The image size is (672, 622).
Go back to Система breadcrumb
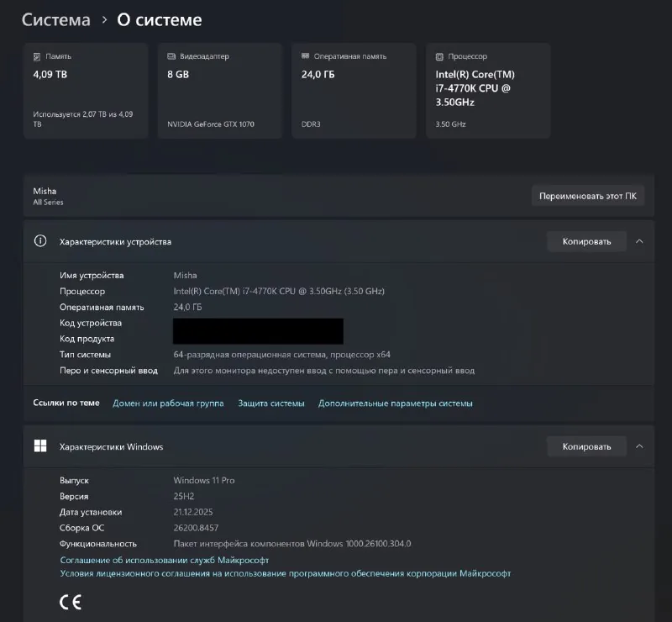pyautogui.click(x=56, y=19)
